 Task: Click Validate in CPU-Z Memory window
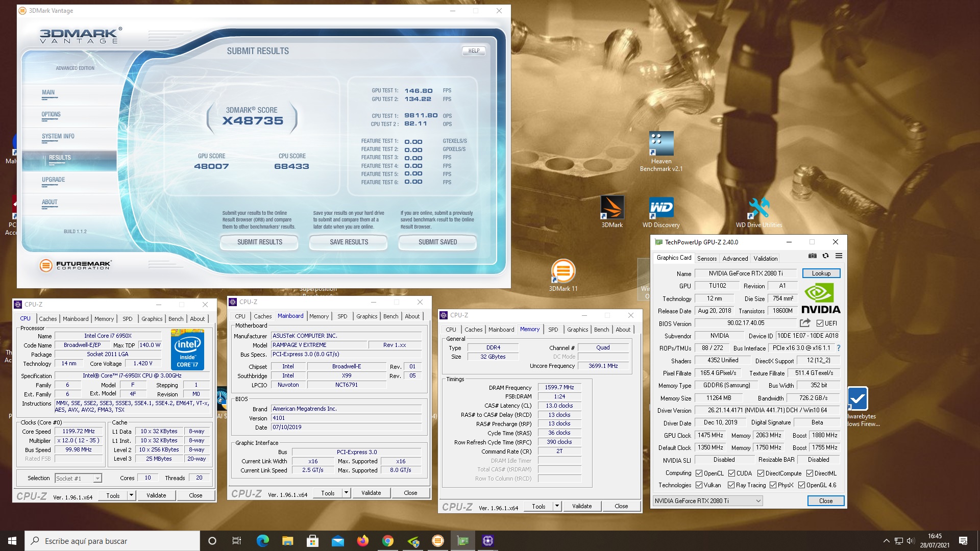(x=582, y=506)
